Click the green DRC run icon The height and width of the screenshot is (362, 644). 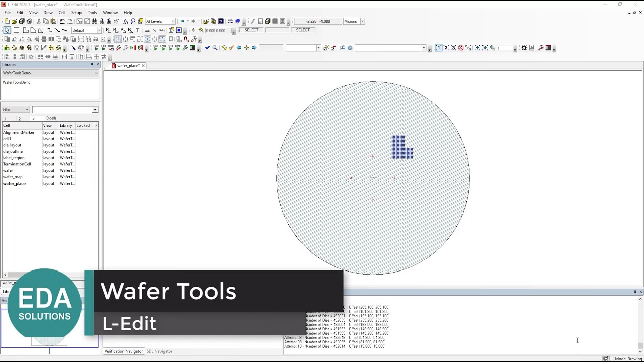tap(155, 48)
